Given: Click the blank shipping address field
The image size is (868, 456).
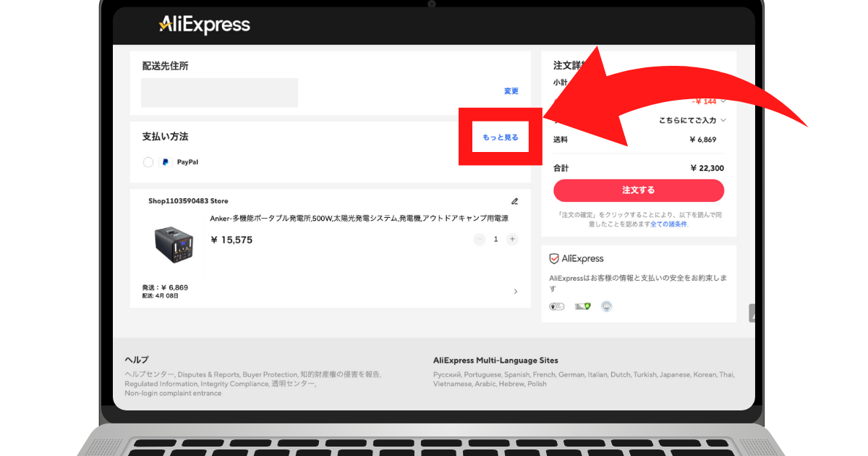Looking at the screenshot, I should tap(219, 93).
